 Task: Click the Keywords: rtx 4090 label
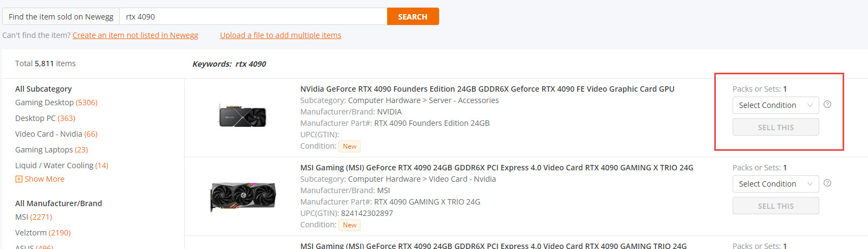[x=229, y=64]
